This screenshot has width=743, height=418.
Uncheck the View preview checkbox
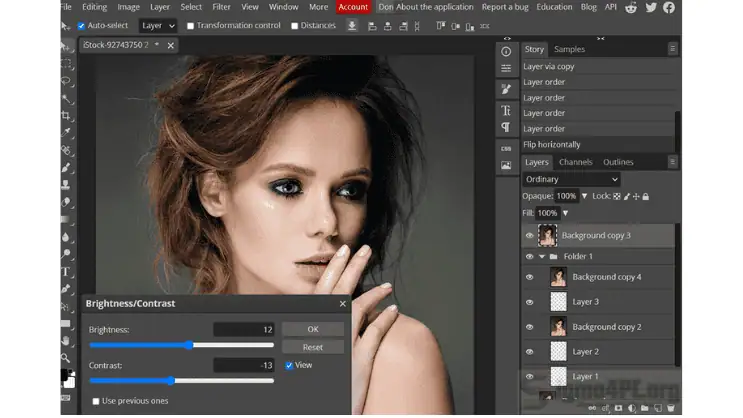[x=289, y=365]
